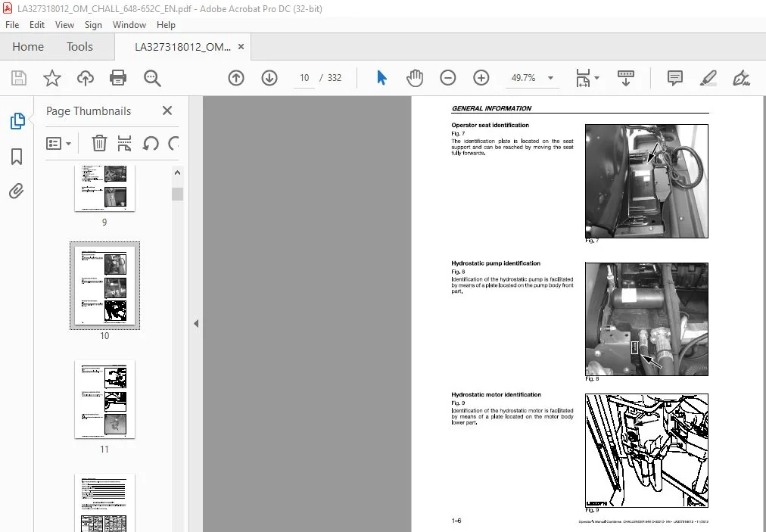Screen dimensions: 766x532
Task: Click thumbnails scrollbar up arrow
Action: (177, 173)
